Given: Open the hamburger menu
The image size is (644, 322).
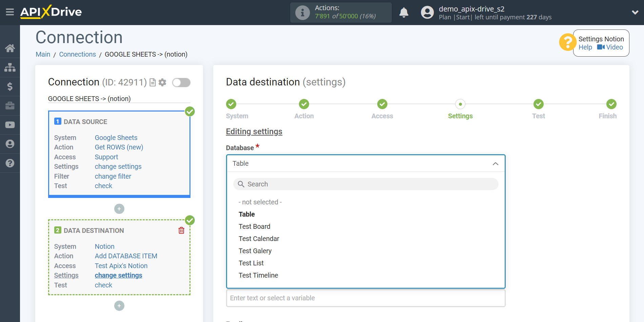Looking at the screenshot, I should [x=10, y=12].
